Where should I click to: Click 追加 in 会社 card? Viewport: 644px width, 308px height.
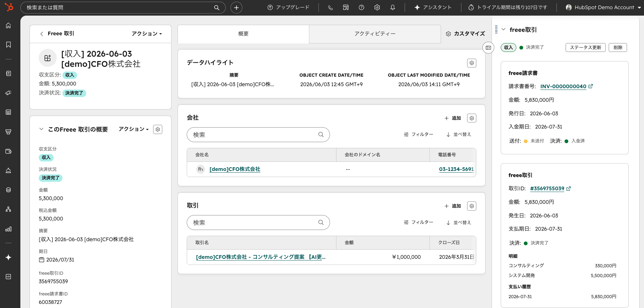click(453, 118)
